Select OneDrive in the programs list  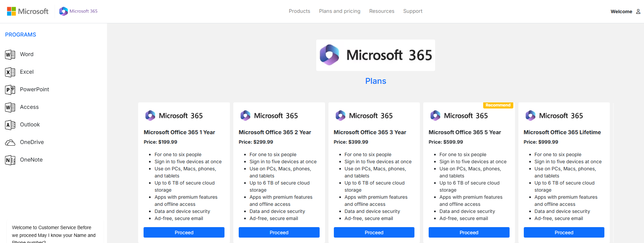point(32,142)
